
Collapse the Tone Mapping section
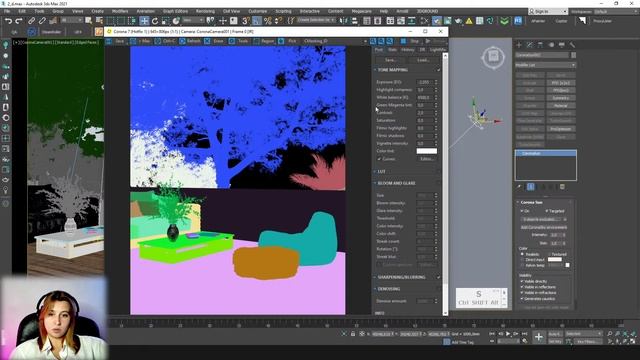(375, 70)
